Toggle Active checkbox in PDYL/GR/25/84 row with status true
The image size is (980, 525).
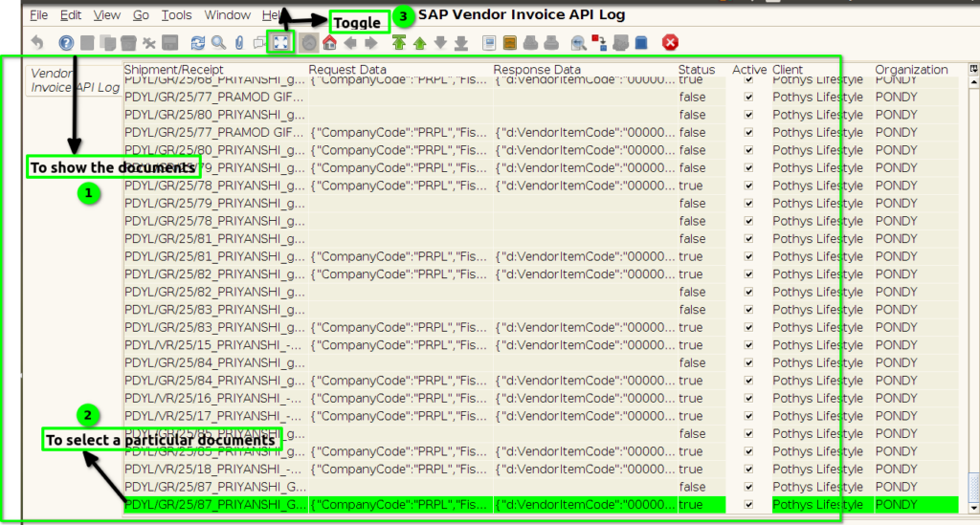(x=748, y=381)
